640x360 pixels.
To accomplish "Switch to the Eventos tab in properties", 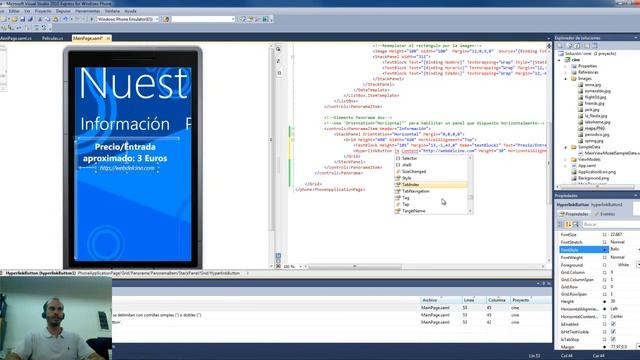I will pos(604,214).
